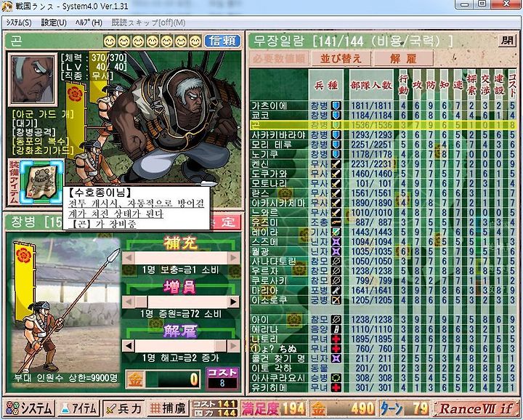Click shield icon in 노기쿠 row
This screenshot has height=420, width=523.
[336, 154]
